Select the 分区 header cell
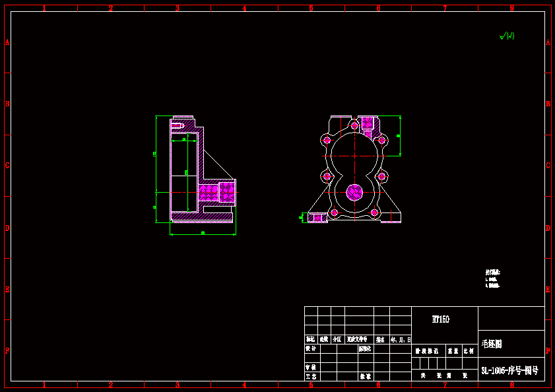This screenshot has width=555, height=392. pos(337,339)
